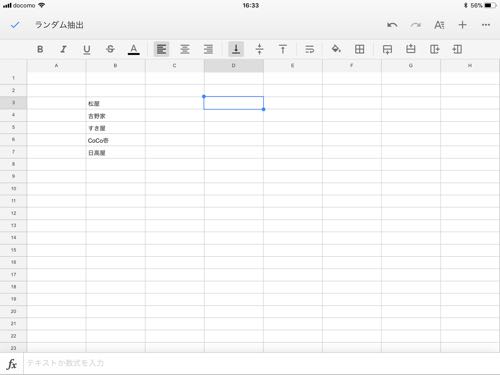
Task: Open the fill color bucket
Action: tap(336, 49)
